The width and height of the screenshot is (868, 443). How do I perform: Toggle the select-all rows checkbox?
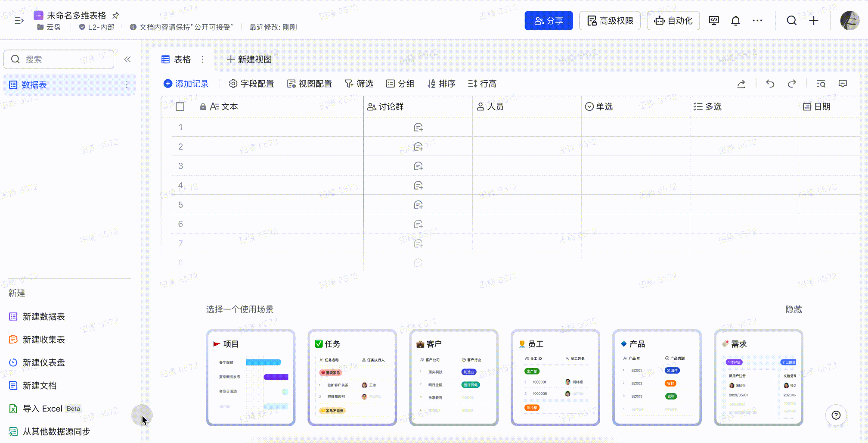click(x=180, y=107)
